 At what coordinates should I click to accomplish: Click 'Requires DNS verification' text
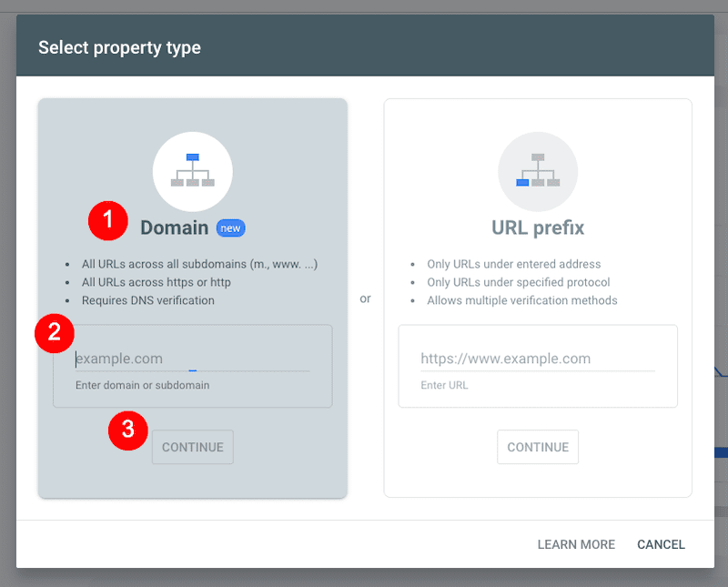coord(148,300)
